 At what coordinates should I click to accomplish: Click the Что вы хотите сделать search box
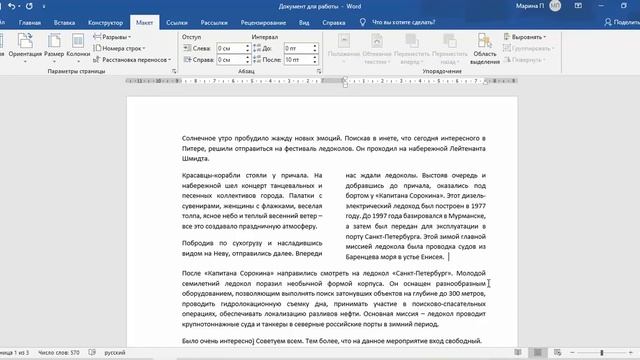pyautogui.click(x=403, y=22)
